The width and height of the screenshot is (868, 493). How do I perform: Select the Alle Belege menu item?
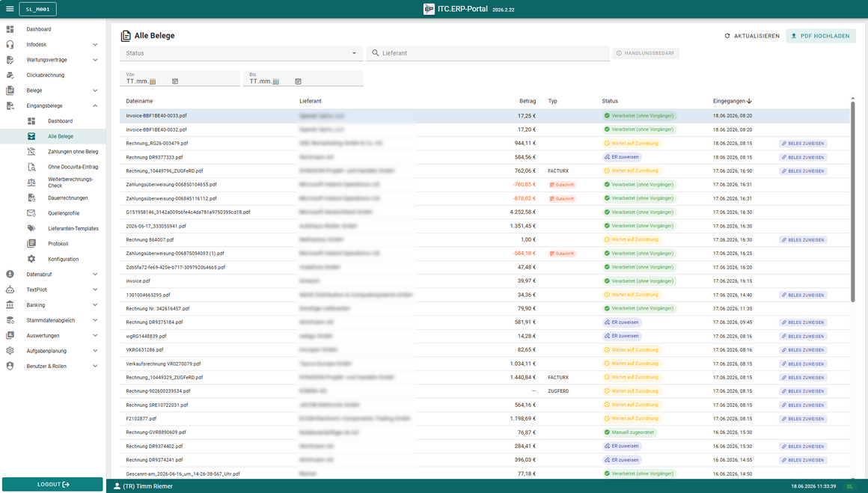click(52, 136)
